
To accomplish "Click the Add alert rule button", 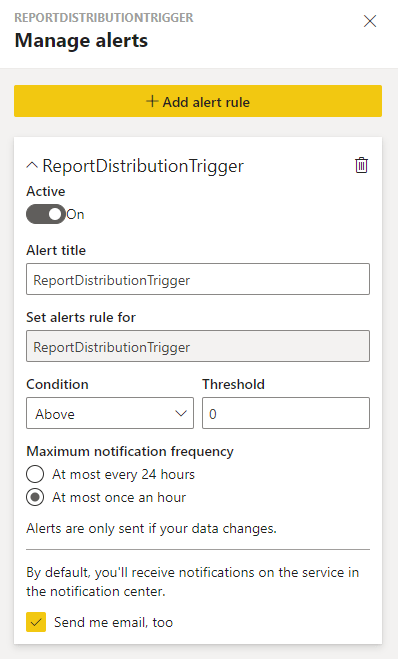I will [198, 101].
